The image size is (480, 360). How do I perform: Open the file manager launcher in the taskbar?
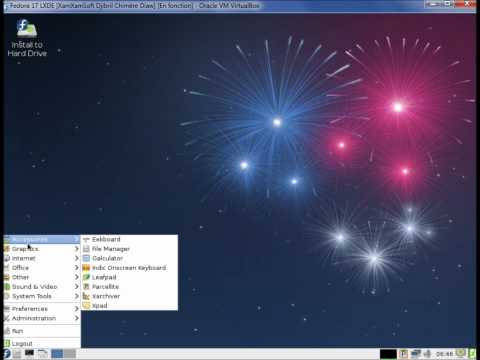click(x=17, y=354)
